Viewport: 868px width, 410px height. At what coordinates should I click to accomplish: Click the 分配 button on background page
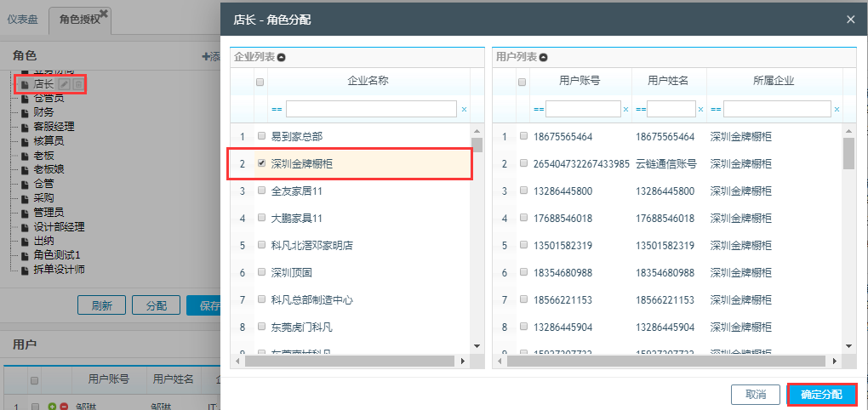[x=156, y=305]
